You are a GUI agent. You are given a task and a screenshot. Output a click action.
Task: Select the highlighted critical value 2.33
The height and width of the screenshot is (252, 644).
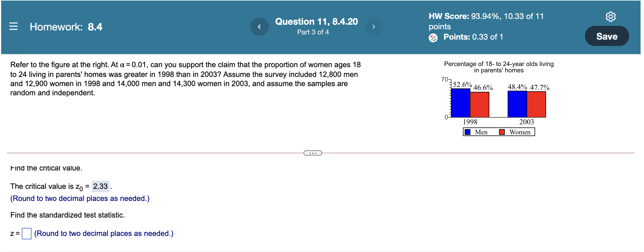point(100,186)
